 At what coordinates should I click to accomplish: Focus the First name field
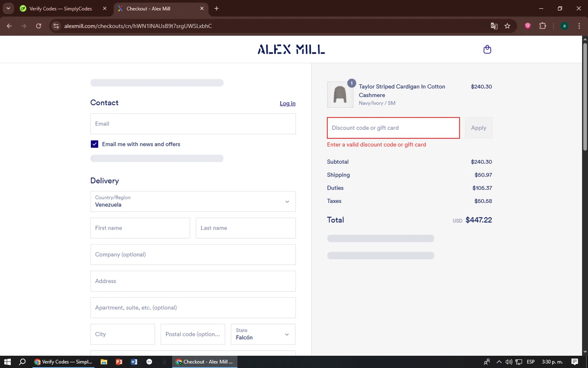pyautogui.click(x=140, y=228)
